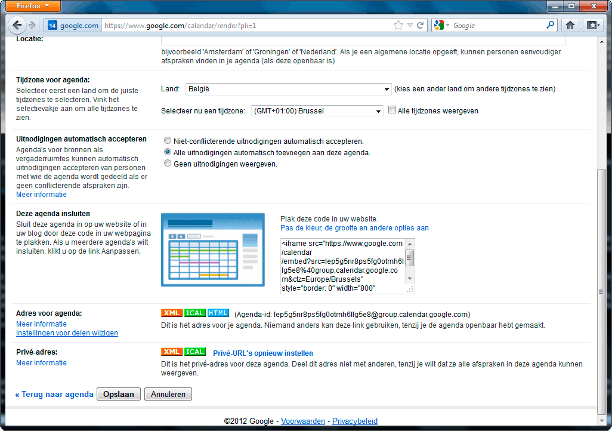Screen dimensions: 612x431
Task: Click the Agenda-ID text in parentheses
Action: coord(352,314)
